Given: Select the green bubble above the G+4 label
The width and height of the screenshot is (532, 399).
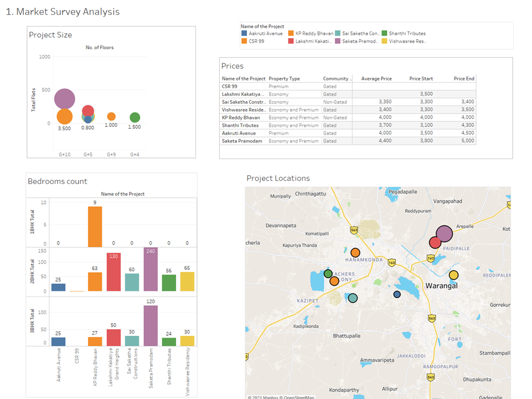Looking at the screenshot, I should [x=136, y=117].
